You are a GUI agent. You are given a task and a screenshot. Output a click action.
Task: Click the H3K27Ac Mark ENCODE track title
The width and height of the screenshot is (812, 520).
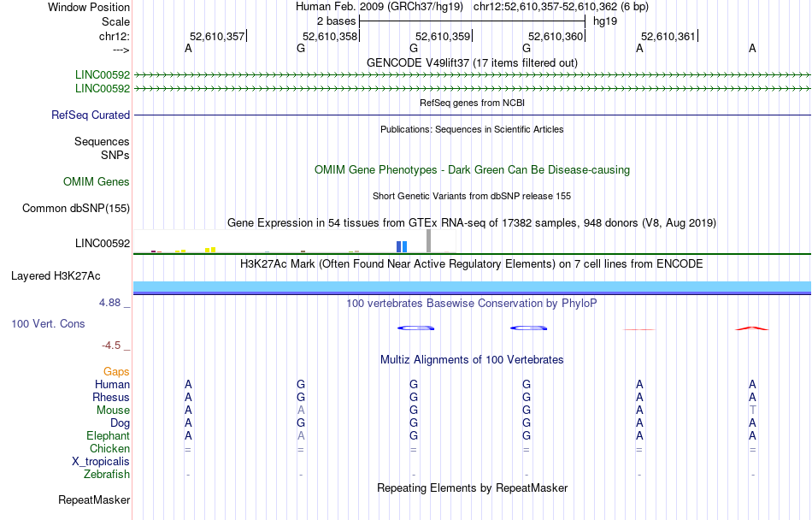point(472,263)
